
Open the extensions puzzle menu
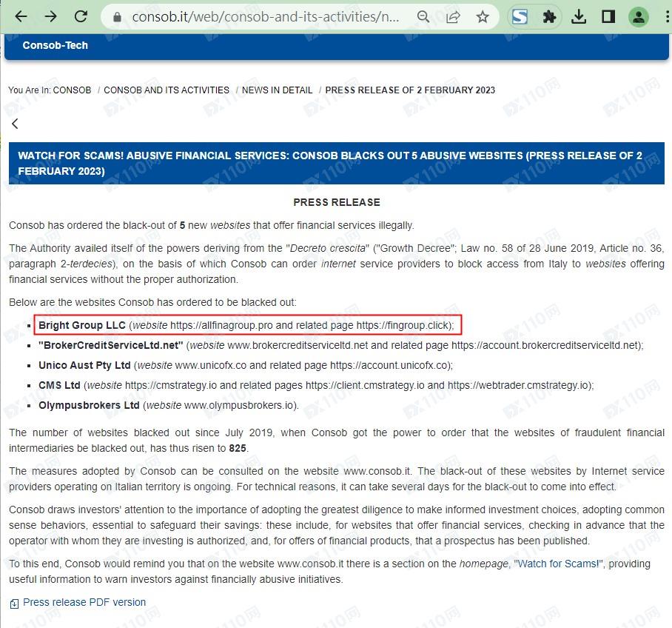pos(549,17)
